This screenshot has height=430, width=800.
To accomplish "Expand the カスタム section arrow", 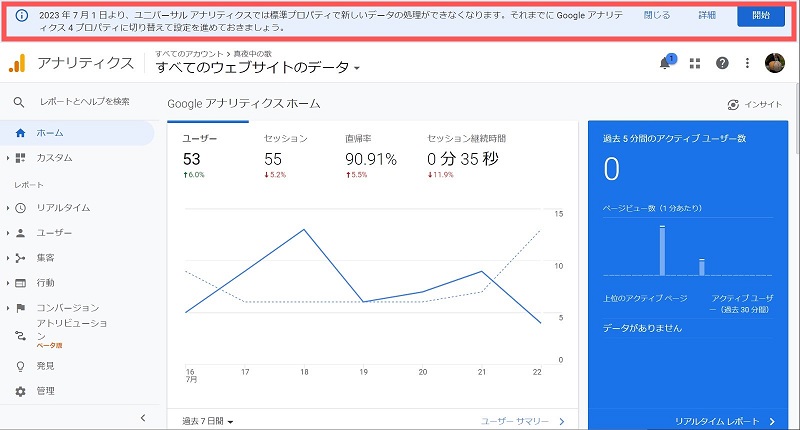I will tap(8, 158).
